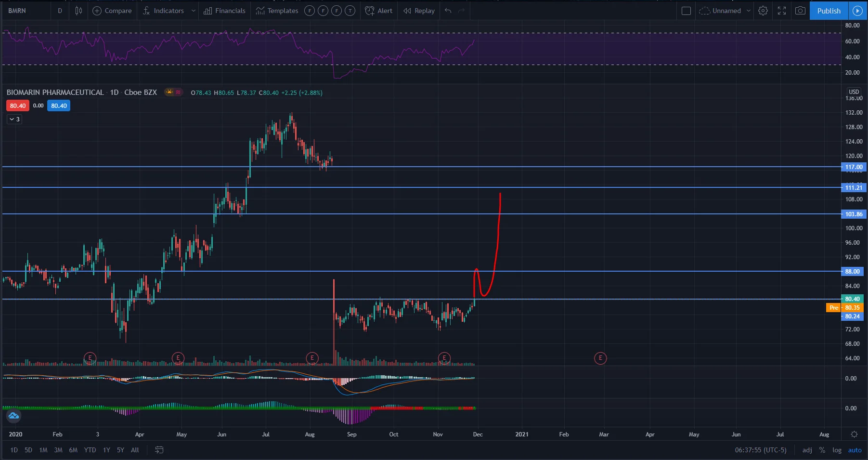
Task: Toggle auto scale
Action: (855, 450)
